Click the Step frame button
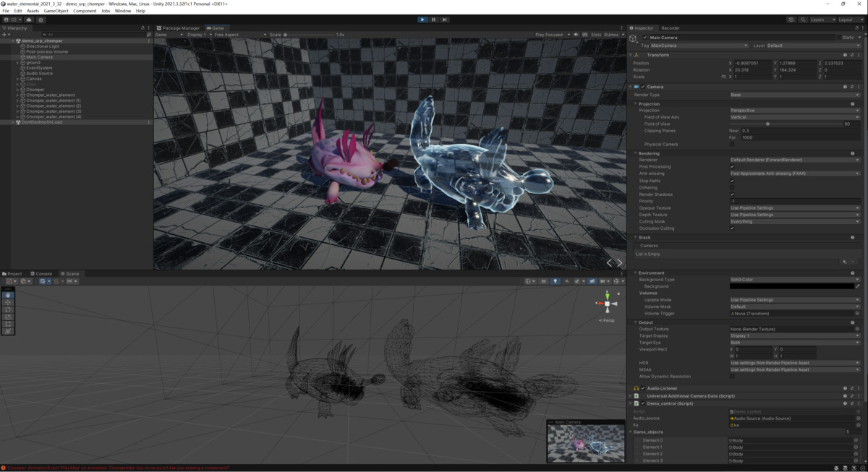The image size is (868, 472). [x=444, y=20]
